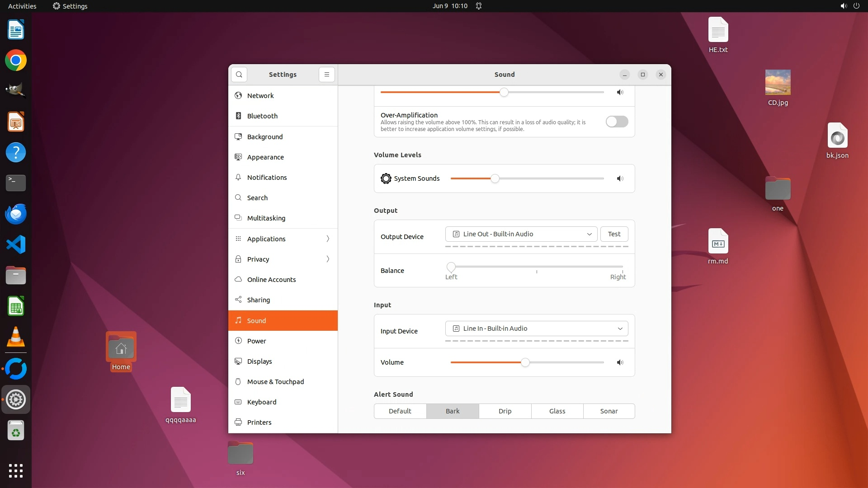The width and height of the screenshot is (868, 488).
Task: Open the Output Device dropdown
Action: coord(521,234)
